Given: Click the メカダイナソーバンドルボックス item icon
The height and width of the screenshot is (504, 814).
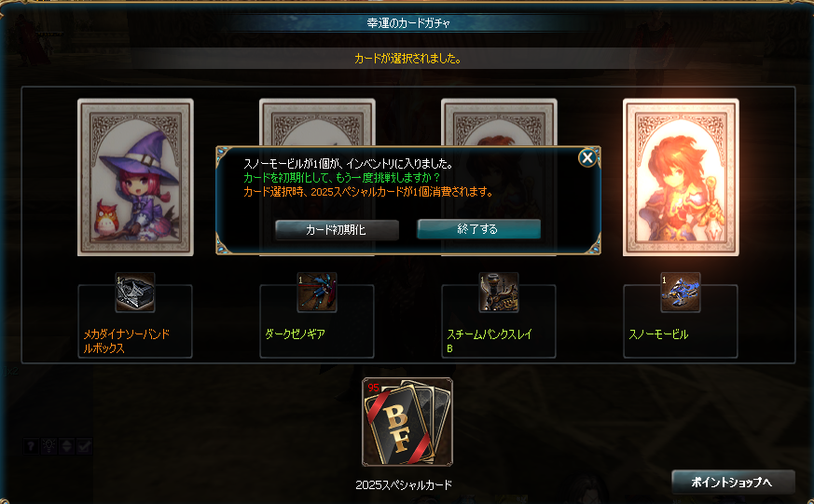Looking at the screenshot, I should click(x=135, y=293).
